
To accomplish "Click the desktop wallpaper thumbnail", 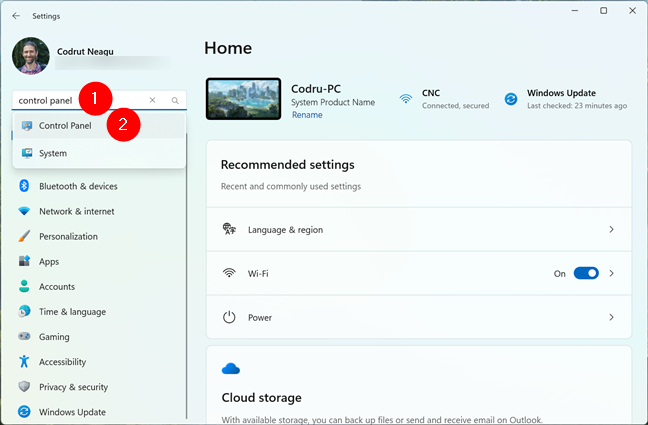I will 243,99.
